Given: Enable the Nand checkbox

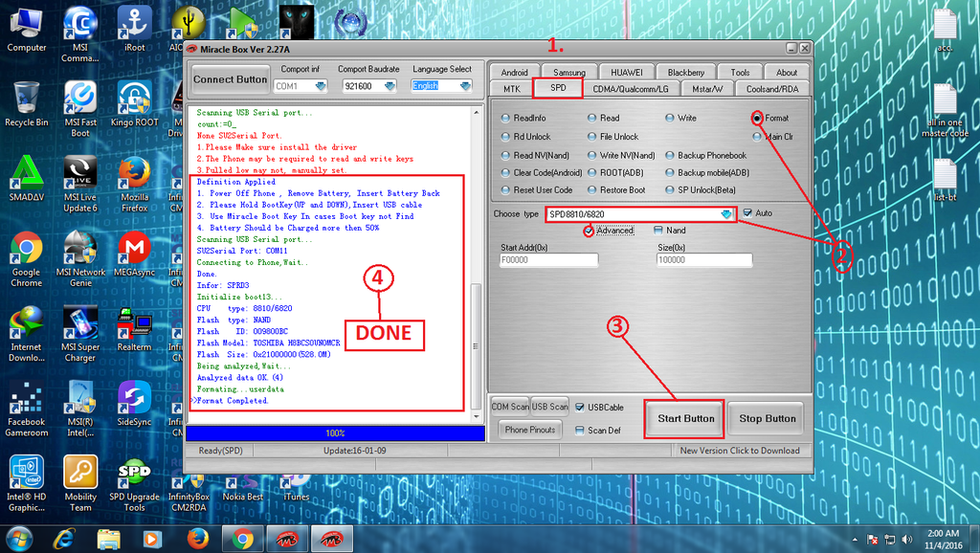Looking at the screenshot, I should click(658, 231).
